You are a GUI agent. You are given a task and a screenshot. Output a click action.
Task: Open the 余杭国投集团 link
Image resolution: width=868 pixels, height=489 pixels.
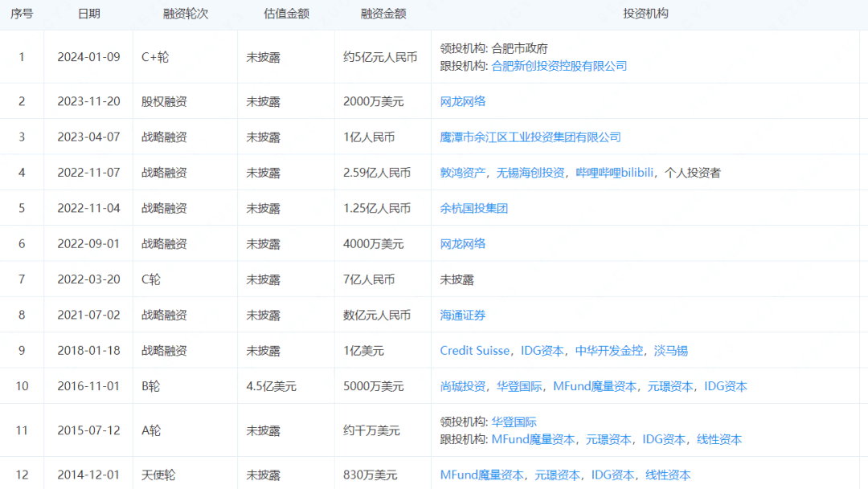(x=474, y=208)
